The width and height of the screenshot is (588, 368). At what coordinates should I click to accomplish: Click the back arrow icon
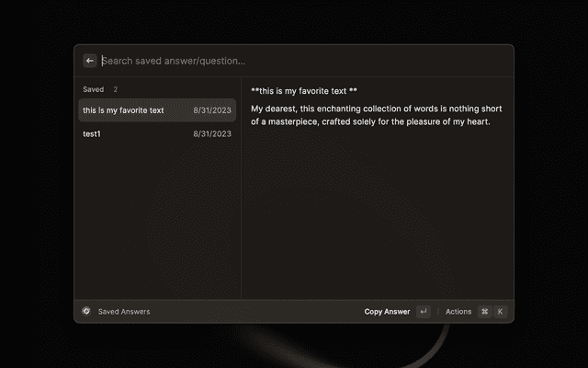coord(90,61)
